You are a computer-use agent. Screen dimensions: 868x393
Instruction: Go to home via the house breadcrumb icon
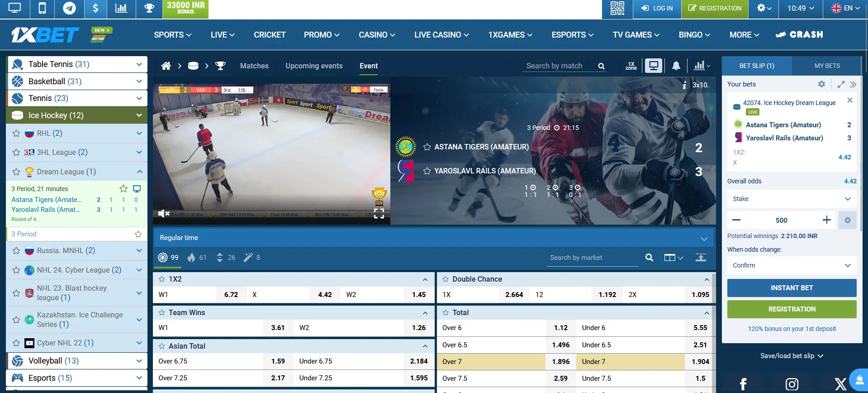(166, 66)
